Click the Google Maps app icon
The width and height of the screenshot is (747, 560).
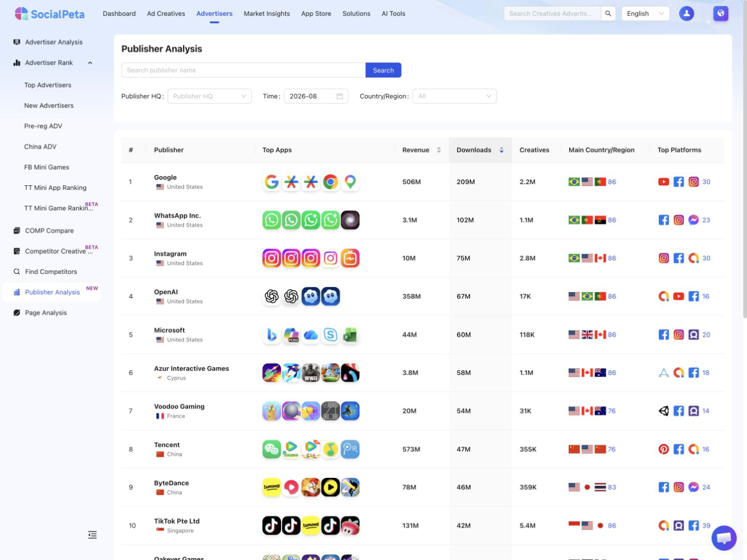(x=350, y=182)
